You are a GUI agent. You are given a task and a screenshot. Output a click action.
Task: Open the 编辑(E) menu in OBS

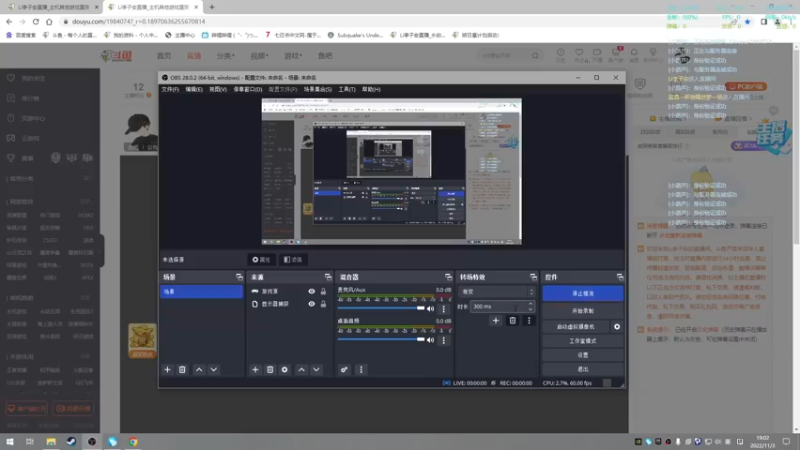pos(194,89)
